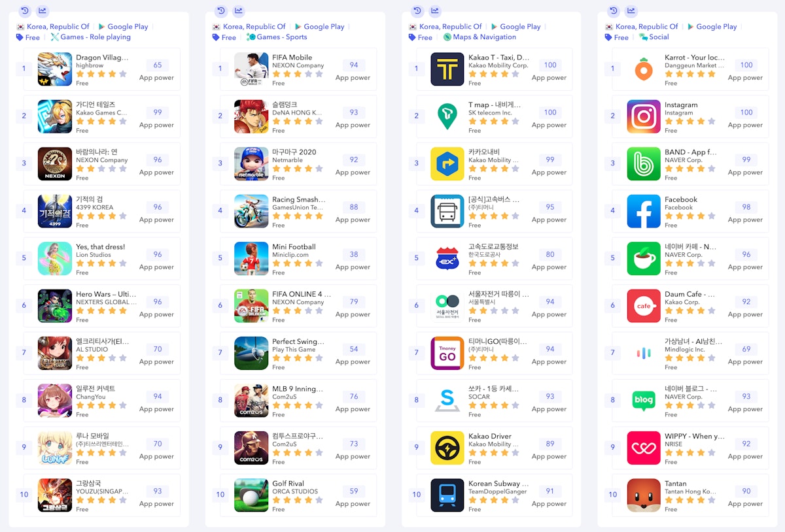Open the FIFA Mobile app icon
This screenshot has height=532, width=785.
pos(251,69)
